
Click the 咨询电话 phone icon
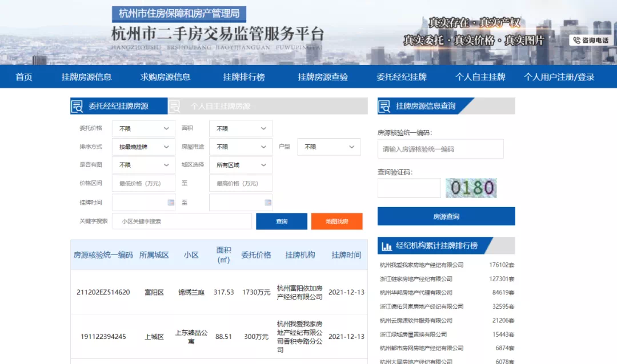click(x=576, y=40)
